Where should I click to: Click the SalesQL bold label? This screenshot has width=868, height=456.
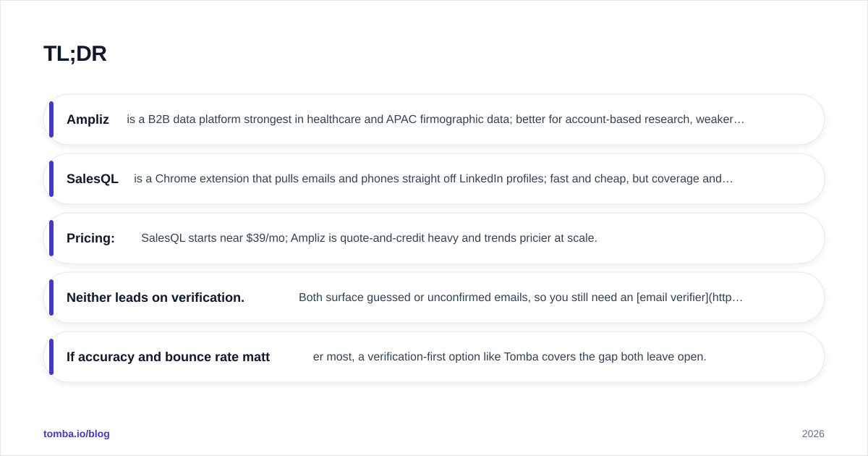(x=93, y=179)
